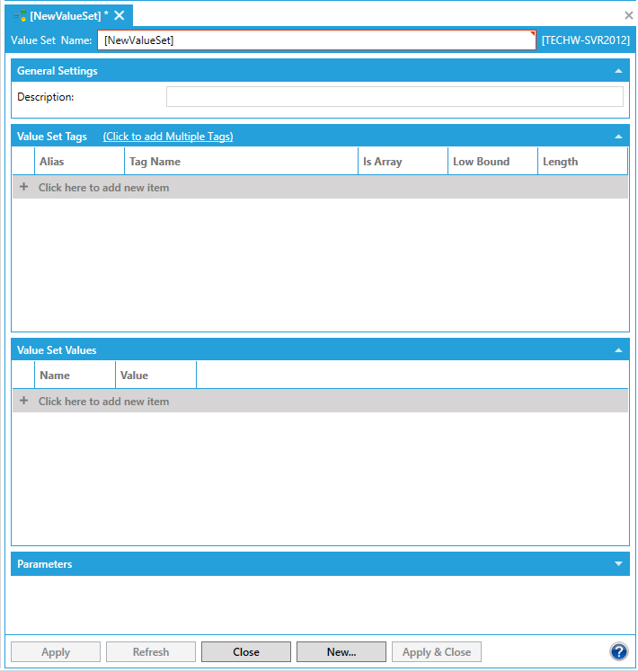The height and width of the screenshot is (672, 638).
Task: Click the NewValueSet tab icon
Action: (x=20, y=16)
